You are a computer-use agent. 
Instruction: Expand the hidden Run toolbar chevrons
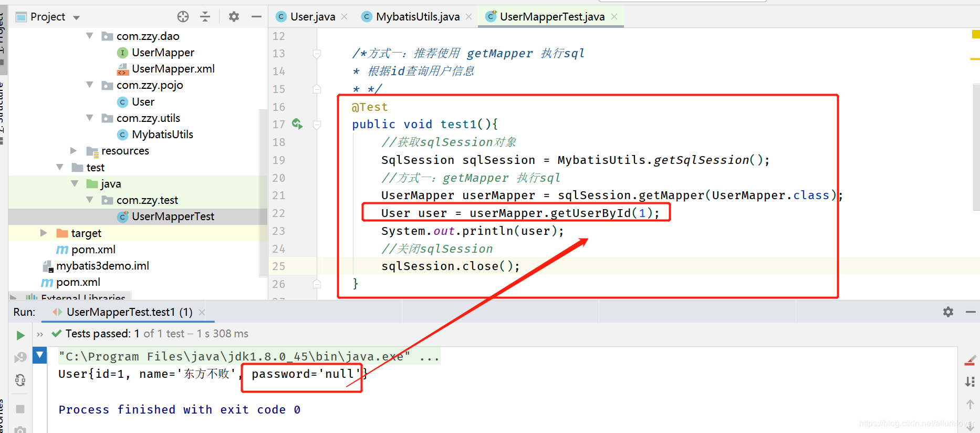click(x=40, y=334)
